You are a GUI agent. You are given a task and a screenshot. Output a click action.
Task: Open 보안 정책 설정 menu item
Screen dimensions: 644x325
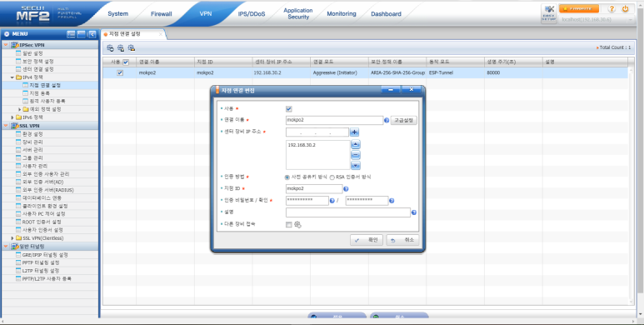[x=37, y=61]
